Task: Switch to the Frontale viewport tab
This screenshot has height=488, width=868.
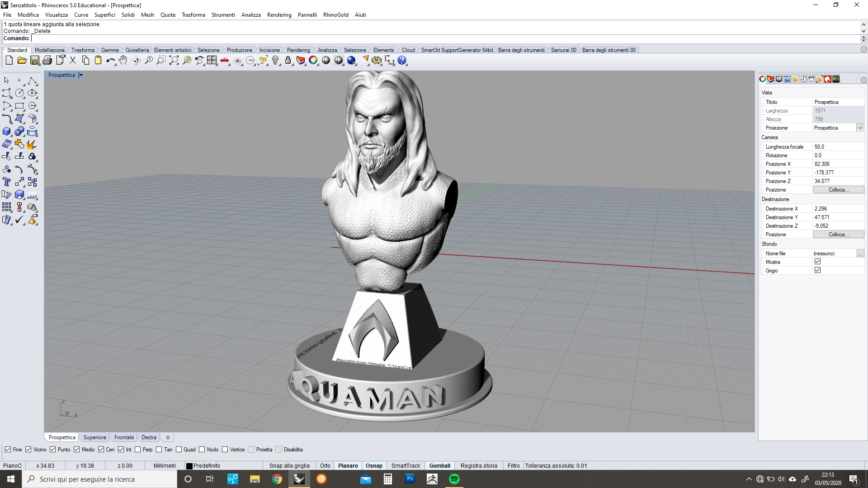Action: point(124,437)
